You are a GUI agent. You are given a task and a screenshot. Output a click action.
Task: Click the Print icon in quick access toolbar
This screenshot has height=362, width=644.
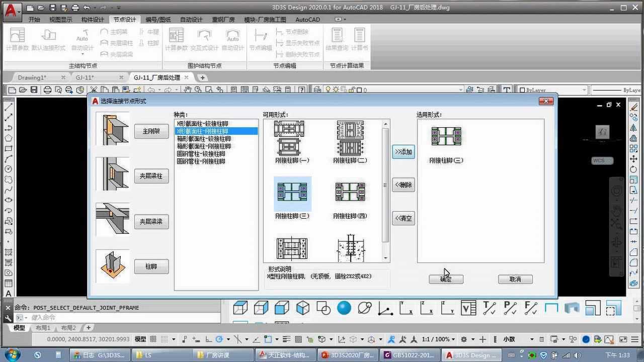click(75, 8)
